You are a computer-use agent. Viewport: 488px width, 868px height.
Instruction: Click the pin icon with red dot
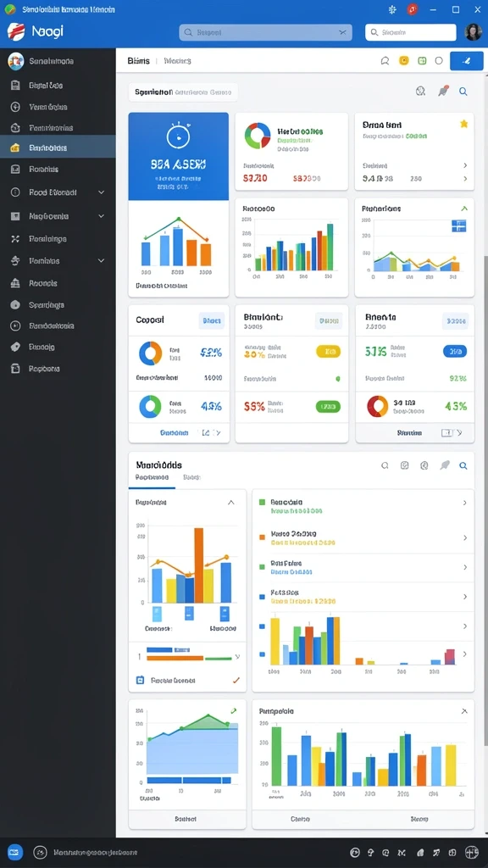[443, 92]
